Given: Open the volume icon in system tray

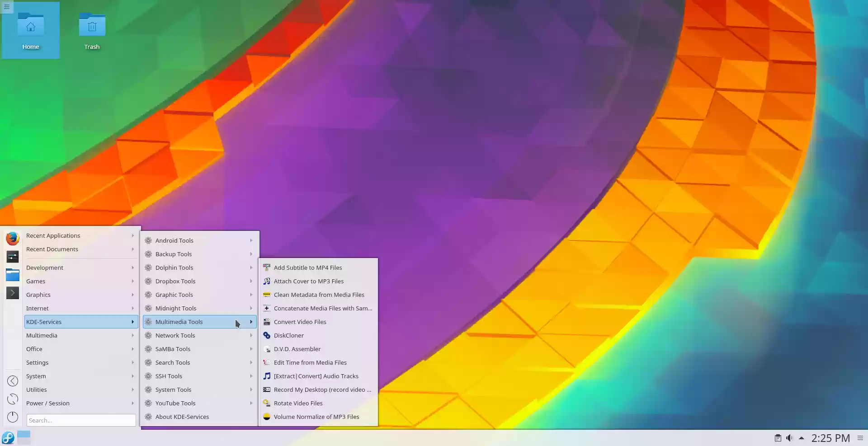Looking at the screenshot, I should point(789,438).
